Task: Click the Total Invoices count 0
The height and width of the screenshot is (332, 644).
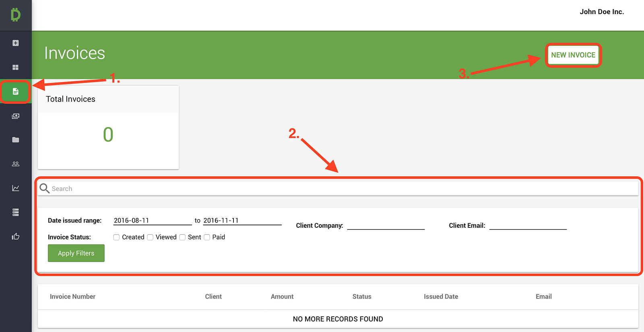Action: pyautogui.click(x=108, y=134)
